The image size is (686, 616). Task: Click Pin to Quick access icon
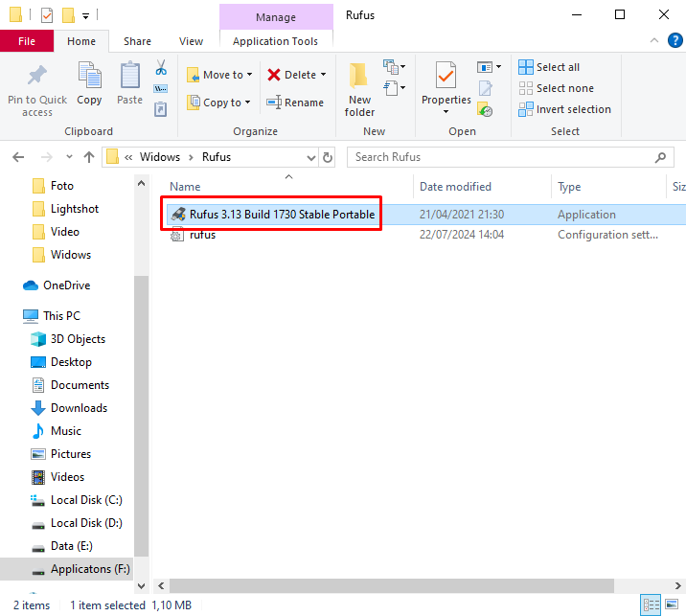tap(37, 75)
